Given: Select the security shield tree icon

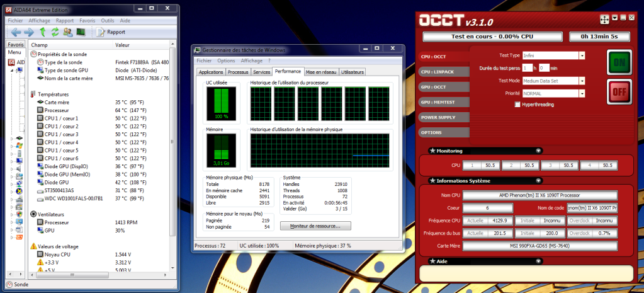Looking at the screenshot, I should click(20, 214).
